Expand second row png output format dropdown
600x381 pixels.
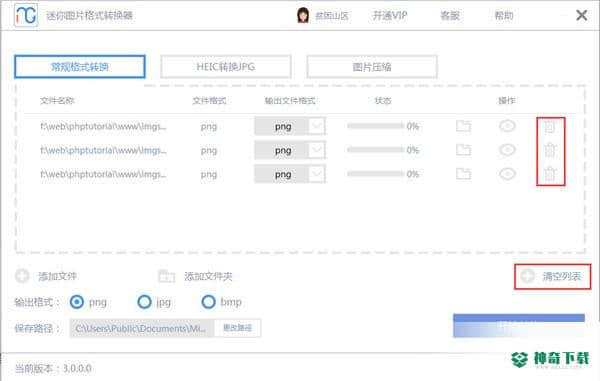click(x=316, y=150)
